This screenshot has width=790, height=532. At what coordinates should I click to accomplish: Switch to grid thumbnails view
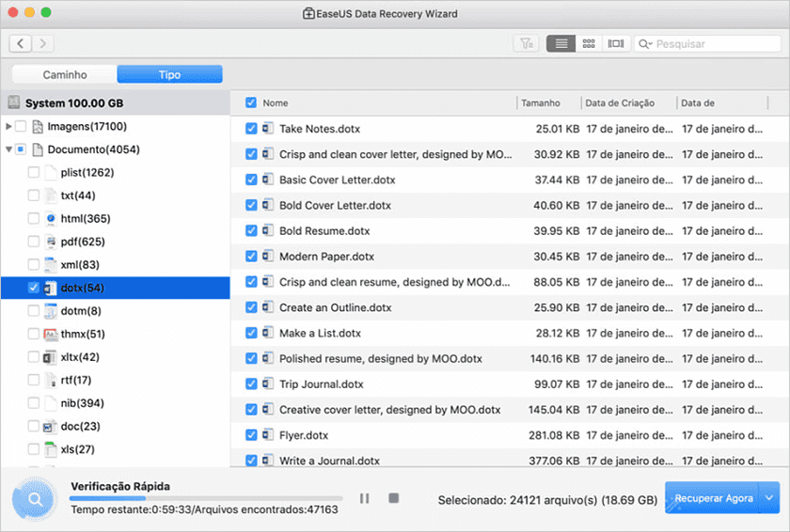pyautogui.click(x=589, y=44)
